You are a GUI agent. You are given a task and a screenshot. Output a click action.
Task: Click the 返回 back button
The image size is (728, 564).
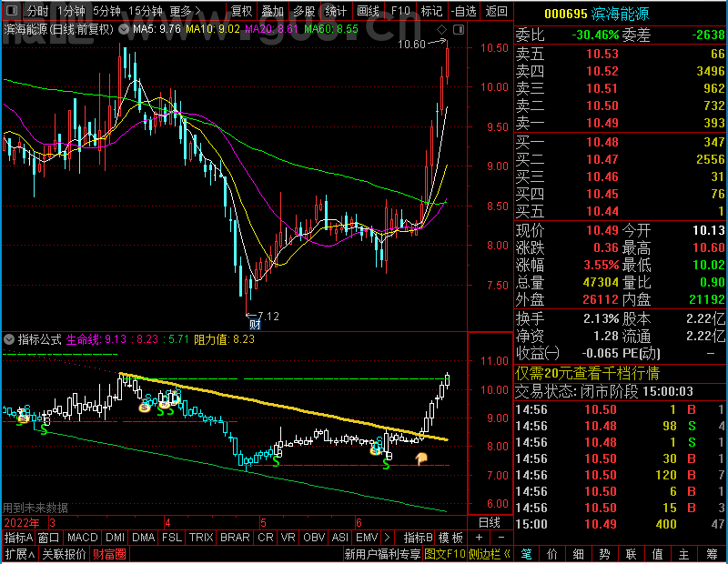pyautogui.click(x=496, y=11)
